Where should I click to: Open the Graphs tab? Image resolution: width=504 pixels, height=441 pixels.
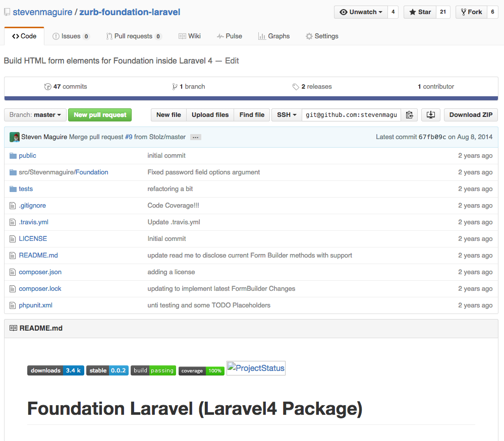coord(274,36)
